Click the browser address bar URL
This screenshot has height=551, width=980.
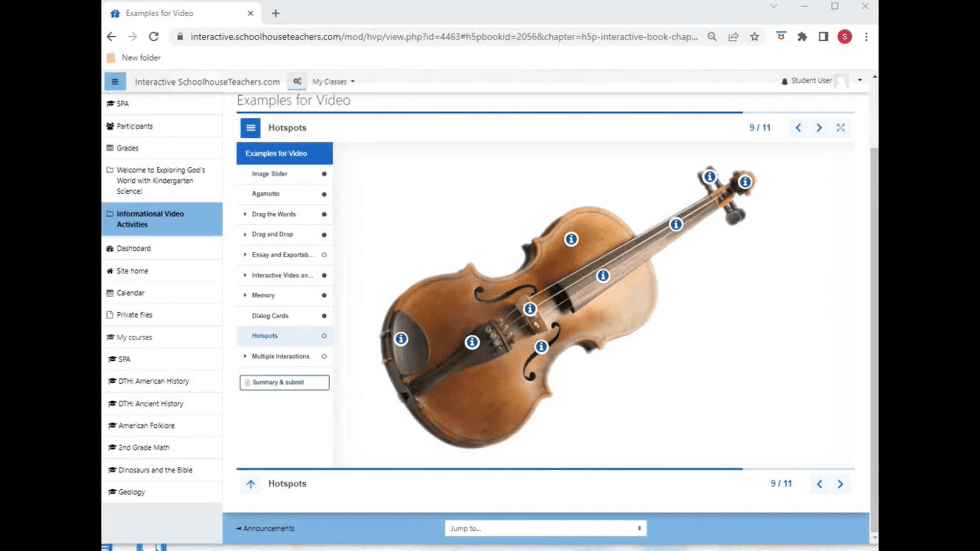coord(444,37)
